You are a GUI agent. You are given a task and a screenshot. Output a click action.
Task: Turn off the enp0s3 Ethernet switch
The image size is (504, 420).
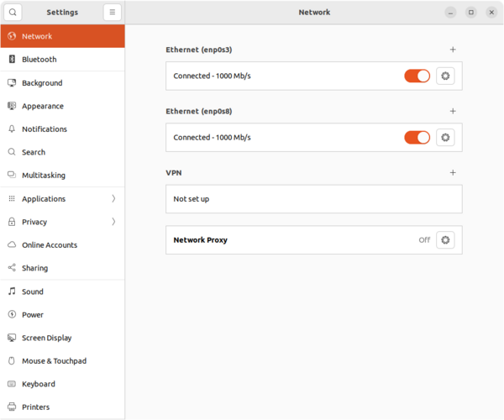click(417, 76)
